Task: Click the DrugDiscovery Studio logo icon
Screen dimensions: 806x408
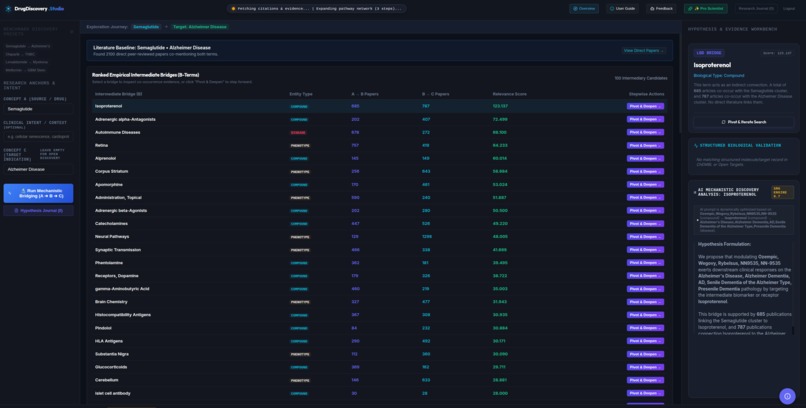Action: (8, 9)
